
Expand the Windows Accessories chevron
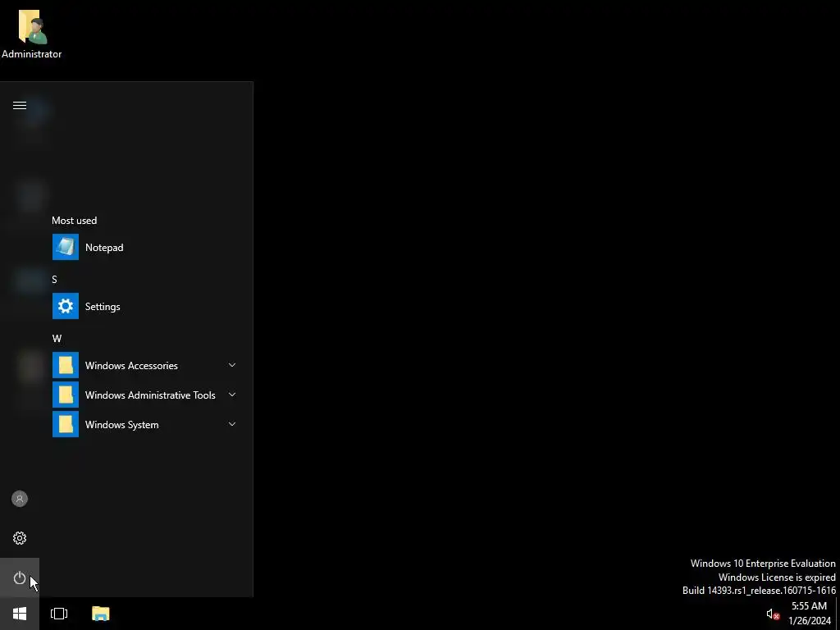[232, 365]
